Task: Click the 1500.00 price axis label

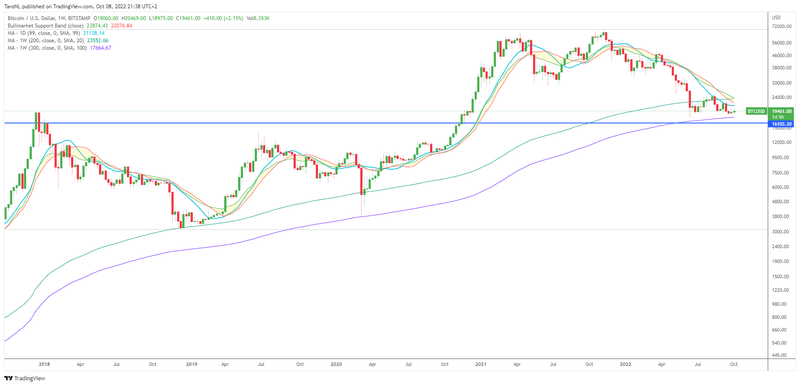Action: coord(782,277)
